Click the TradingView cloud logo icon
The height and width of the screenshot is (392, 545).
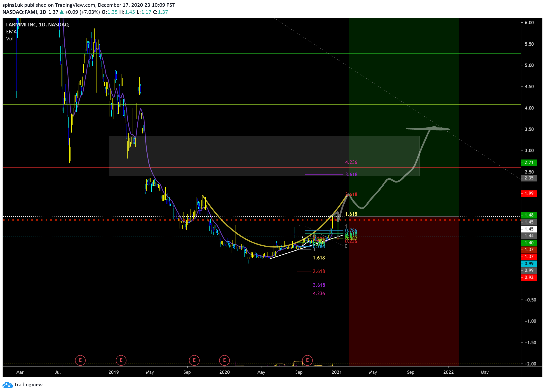click(7, 385)
